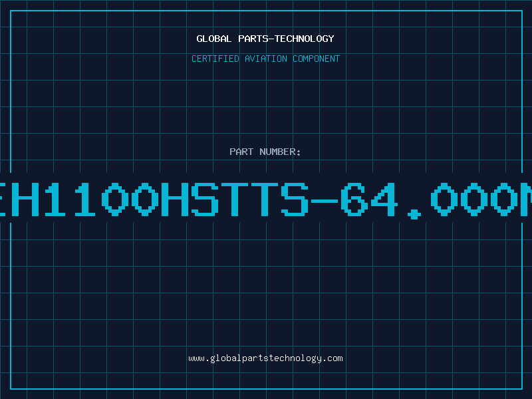Image resolution: width=532 pixels, height=399 pixels.
Task: Click the large H1100HSTTS-64.000 part number
Action: (x=266, y=200)
